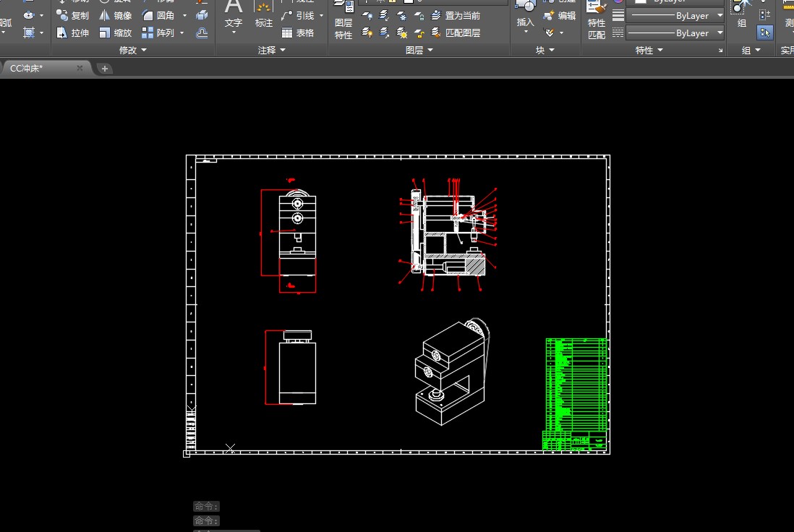
Task: Click the hatch pattern icon
Action: (x=29, y=33)
